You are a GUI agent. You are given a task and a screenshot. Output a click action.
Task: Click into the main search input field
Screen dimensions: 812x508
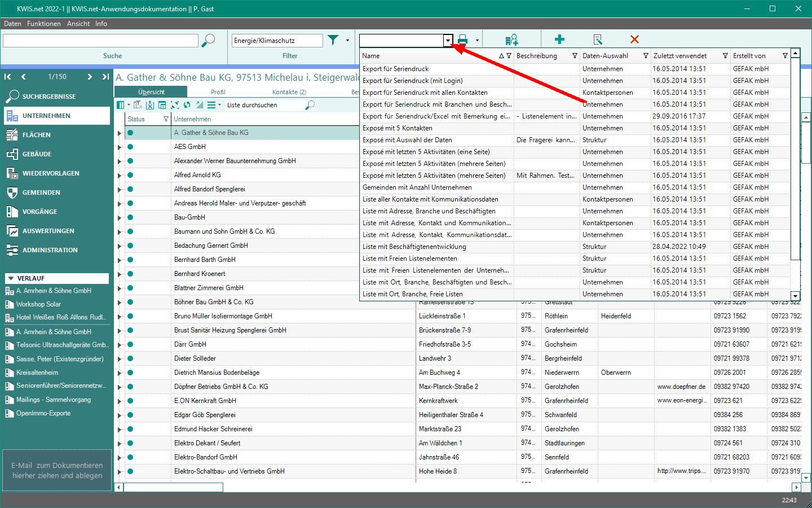pos(100,41)
